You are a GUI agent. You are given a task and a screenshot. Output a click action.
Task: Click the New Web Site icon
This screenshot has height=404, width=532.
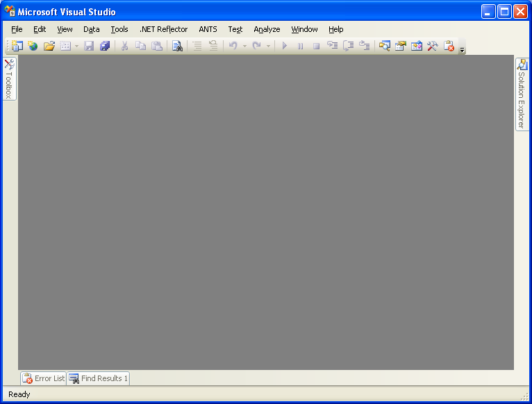point(33,46)
